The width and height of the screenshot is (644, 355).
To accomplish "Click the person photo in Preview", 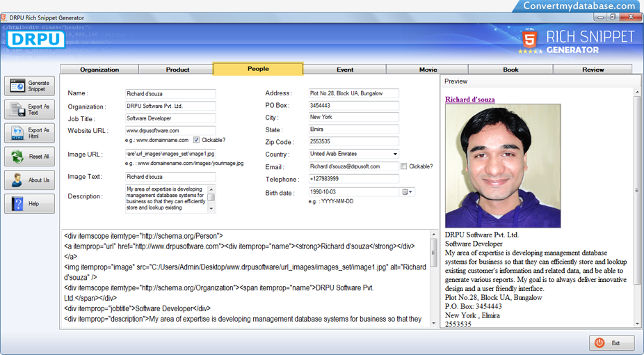I will pos(503,166).
